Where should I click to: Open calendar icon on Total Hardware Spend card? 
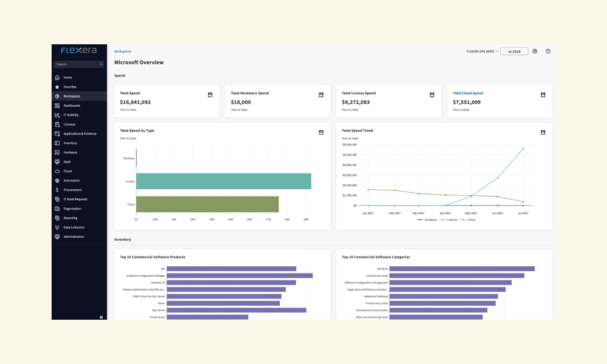321,95
